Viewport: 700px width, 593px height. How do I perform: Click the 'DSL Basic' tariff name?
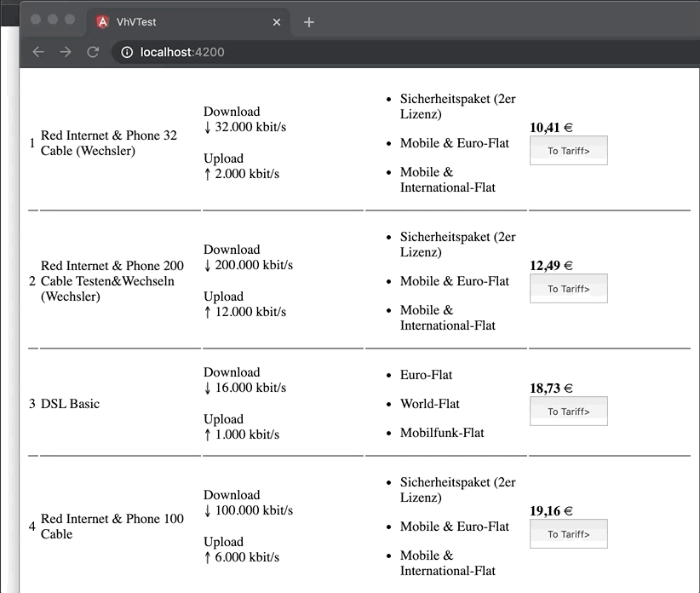click(x=70, y=404)
